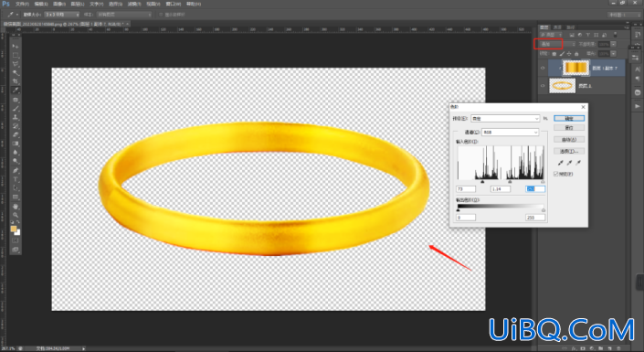Open the Levels preset dropdown
Image resolution: width=644 pixels, height=352 pixels.
tap(505, 119)
